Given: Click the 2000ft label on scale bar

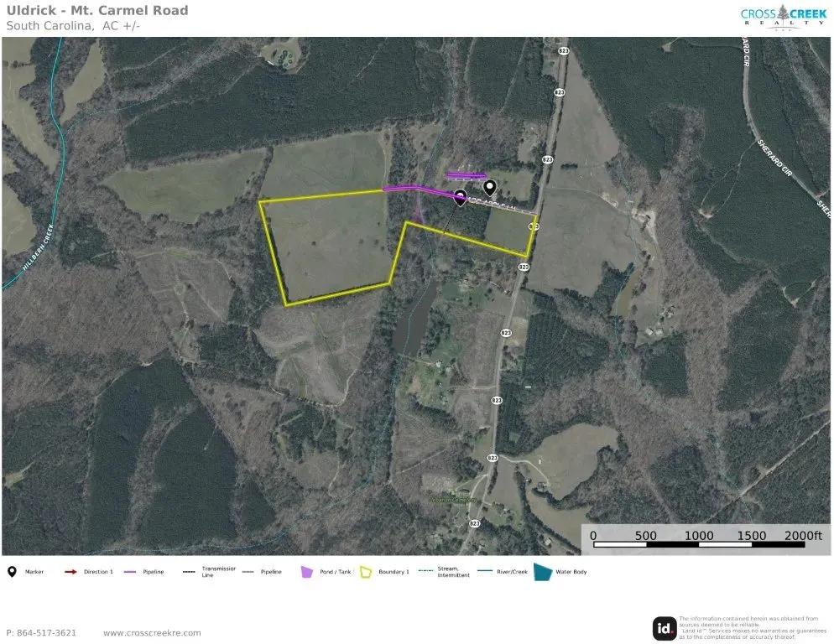Looking at the screenshot, I should coord(803,536).
